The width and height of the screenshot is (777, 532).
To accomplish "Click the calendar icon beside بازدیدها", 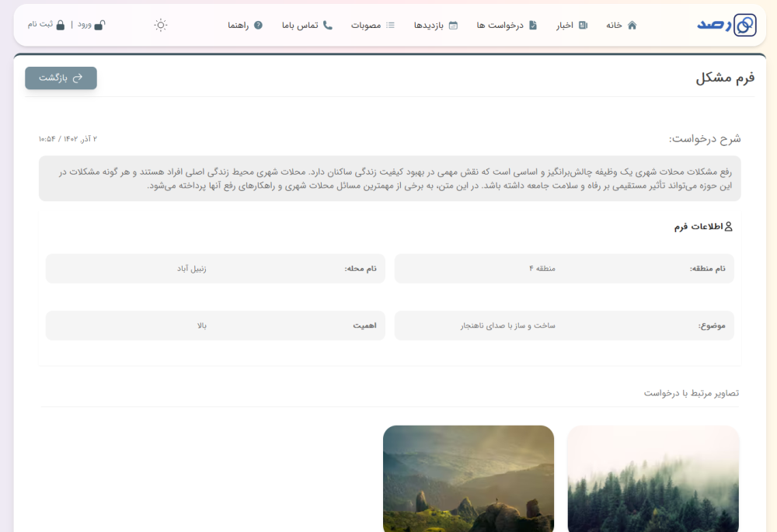I will (x=453, y=25).
